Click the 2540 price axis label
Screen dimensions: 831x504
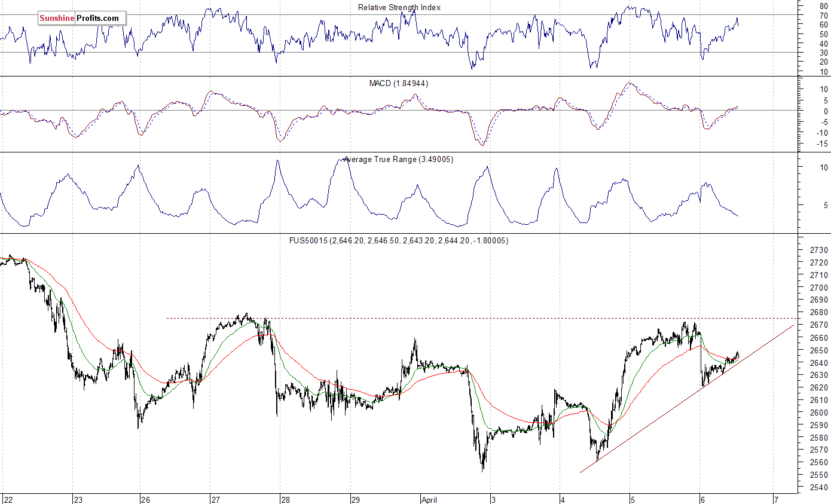tap(818, 487)
